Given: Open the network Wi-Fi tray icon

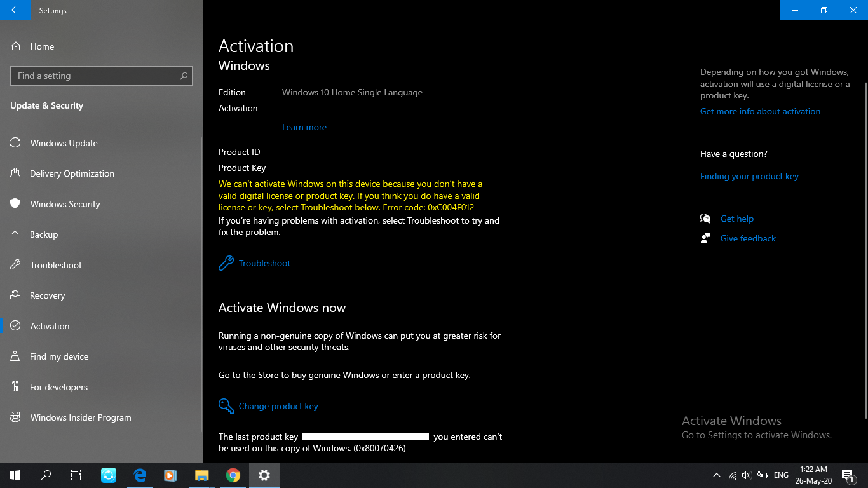Looking at the screenshot, I should click(733, 475).
